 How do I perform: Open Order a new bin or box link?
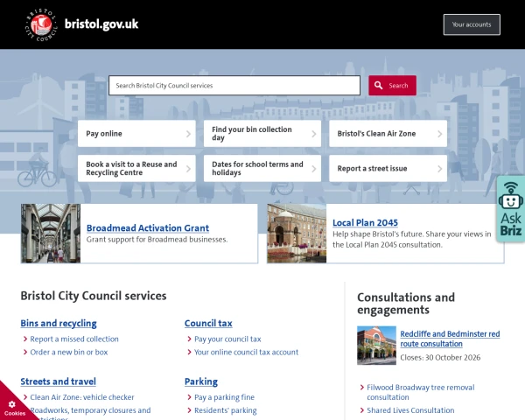[x=69, y=352]
